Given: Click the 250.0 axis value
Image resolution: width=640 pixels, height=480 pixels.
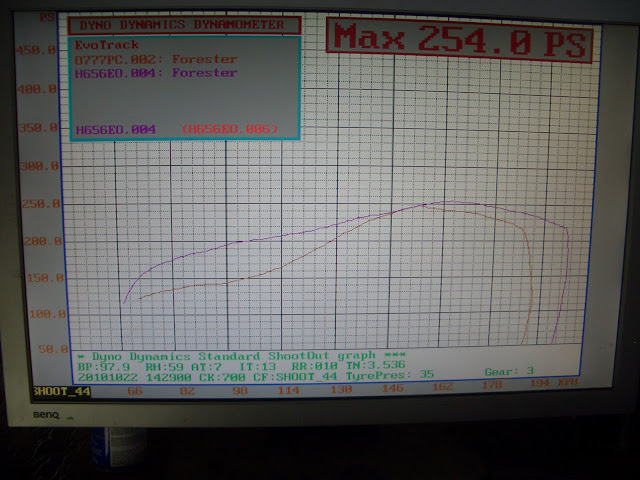Looking at the screenshot, I should (41, 203).
